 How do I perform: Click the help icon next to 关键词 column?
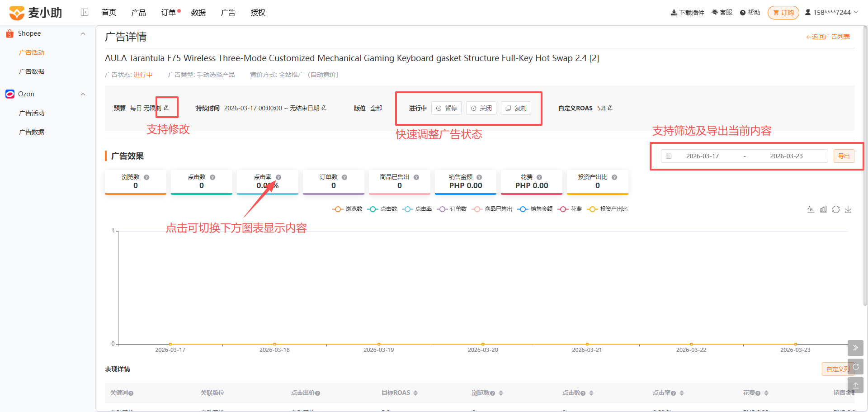(131, 393)
